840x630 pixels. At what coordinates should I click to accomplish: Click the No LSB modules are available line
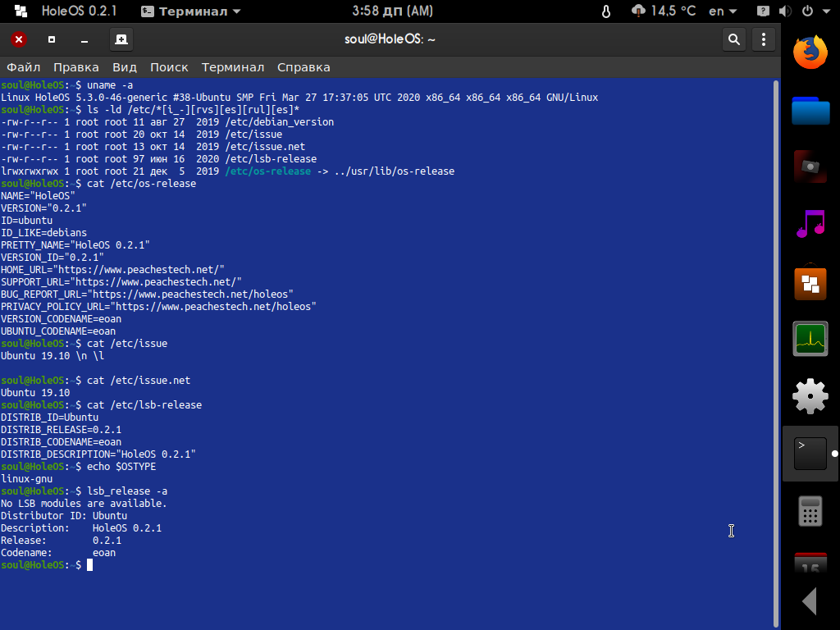point(84,504)
